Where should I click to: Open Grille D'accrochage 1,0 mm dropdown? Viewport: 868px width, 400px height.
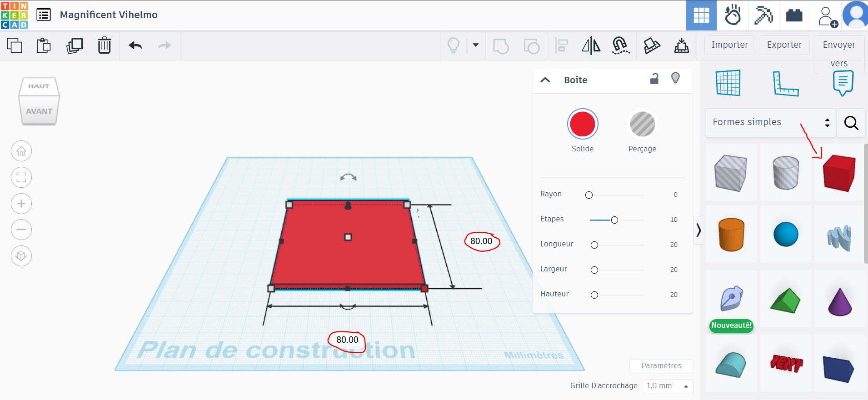(x=667, y=386)
